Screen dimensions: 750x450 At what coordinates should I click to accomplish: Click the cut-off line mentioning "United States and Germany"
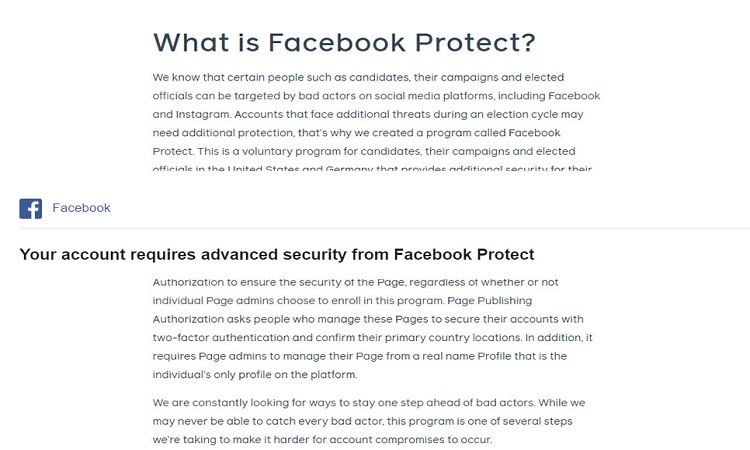coord(372,168)
